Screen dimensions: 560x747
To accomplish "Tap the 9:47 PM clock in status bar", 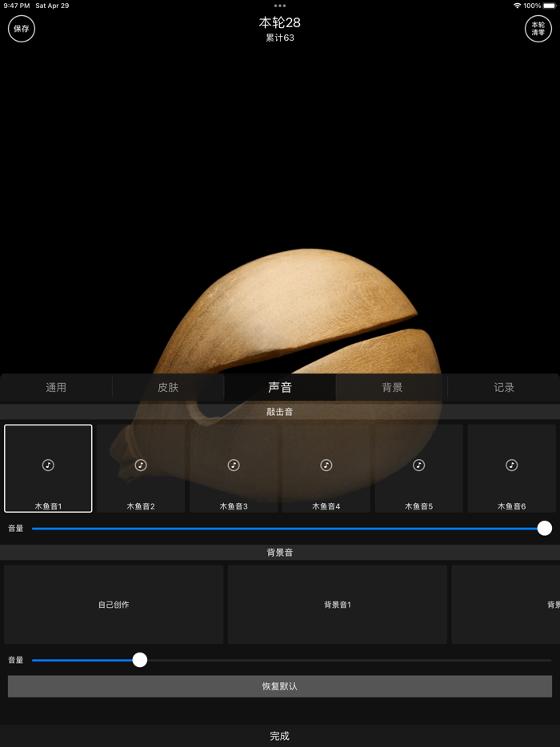I will tap(17, 6).
